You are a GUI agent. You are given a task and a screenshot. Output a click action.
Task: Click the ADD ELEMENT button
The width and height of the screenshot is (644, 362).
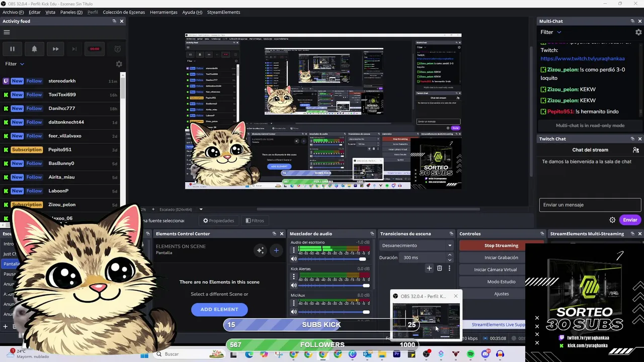point(219,309)
